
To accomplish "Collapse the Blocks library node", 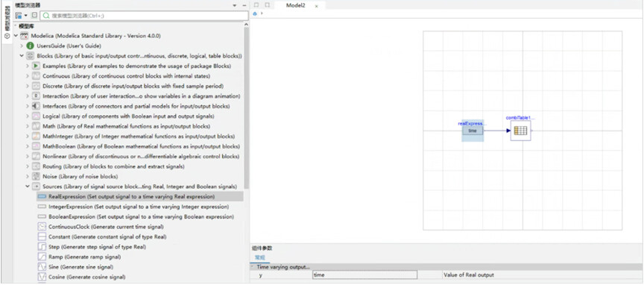I will click(22, 56).
